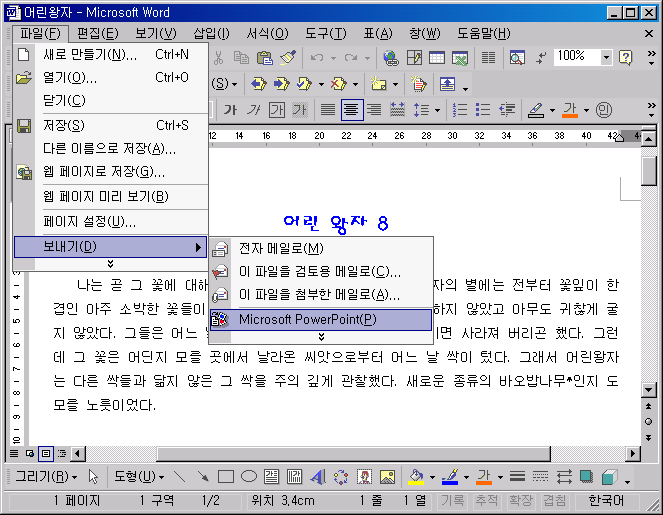Open the 100% zoom dropdown
663x515 pixels.
coord(606,57)
